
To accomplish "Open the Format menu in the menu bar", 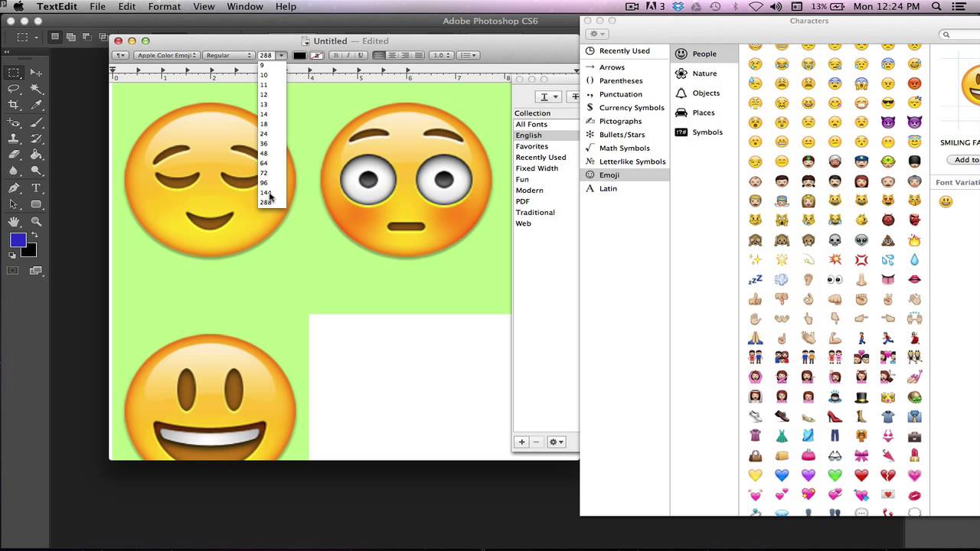I will pyautogui.click(x=164, y=6).
